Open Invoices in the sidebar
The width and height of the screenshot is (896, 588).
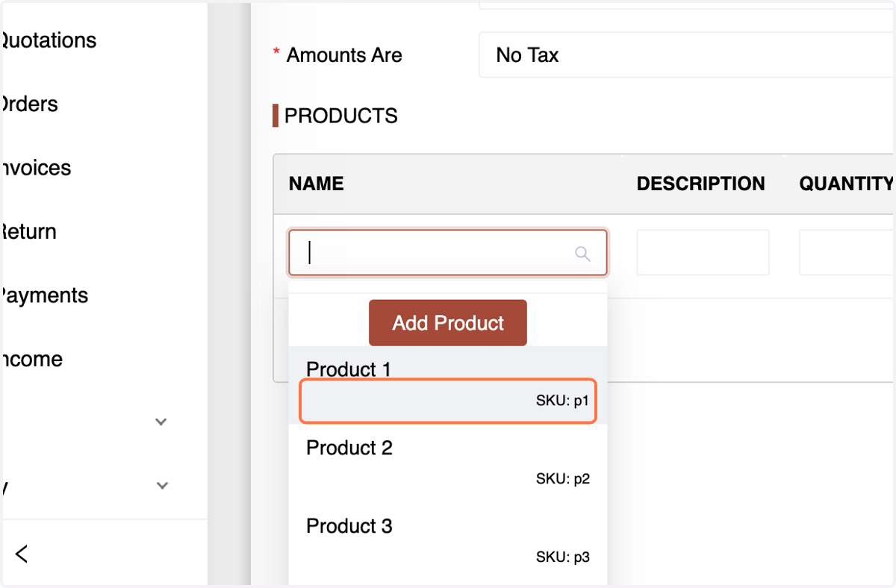click(36, 168)
